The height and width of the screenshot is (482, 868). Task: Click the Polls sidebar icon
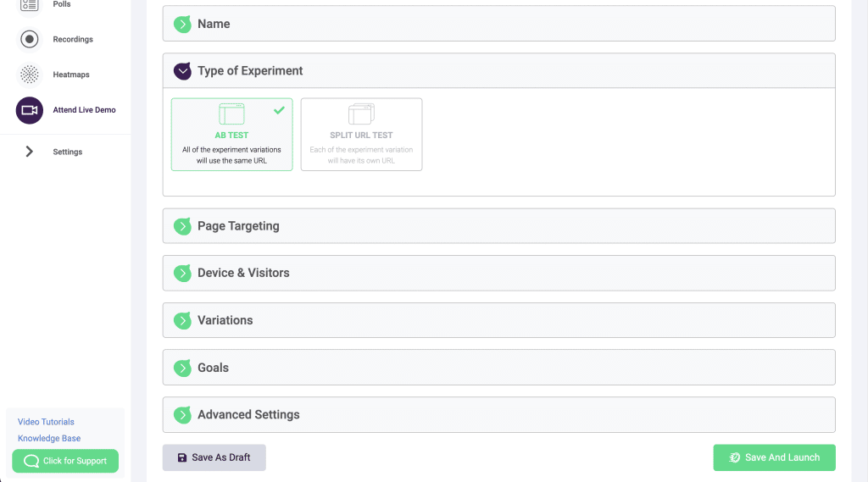tap(30, 5)
